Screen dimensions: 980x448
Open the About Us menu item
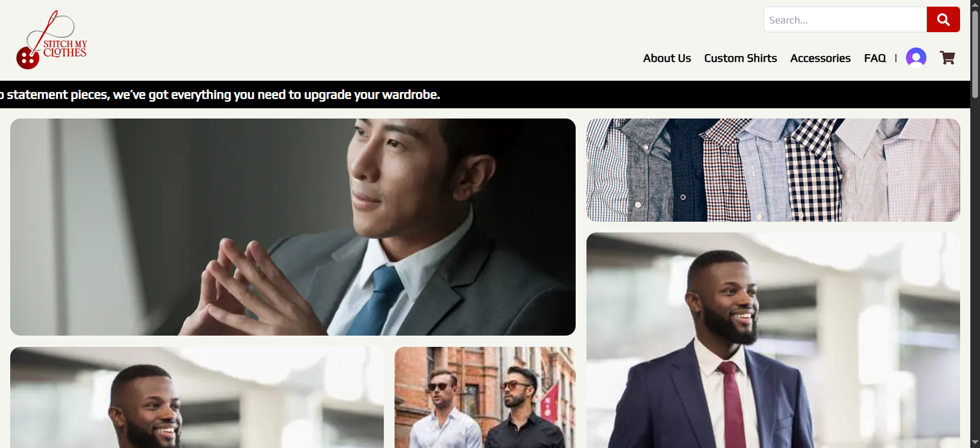tap(667, 58)
